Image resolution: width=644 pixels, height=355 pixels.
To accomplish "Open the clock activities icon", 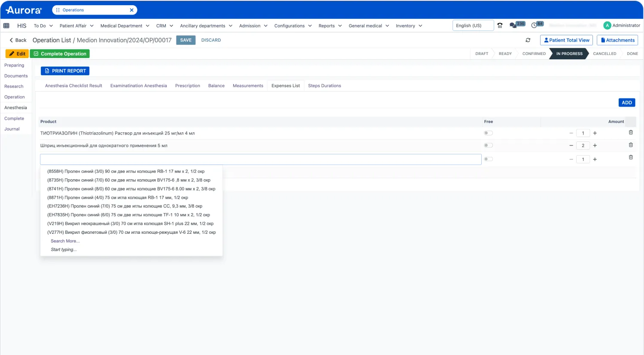I will coord(534,25).
